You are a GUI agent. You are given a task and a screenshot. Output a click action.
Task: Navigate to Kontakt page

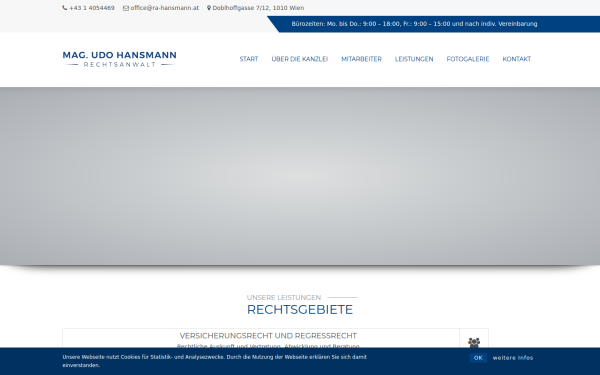coord(517,59)
